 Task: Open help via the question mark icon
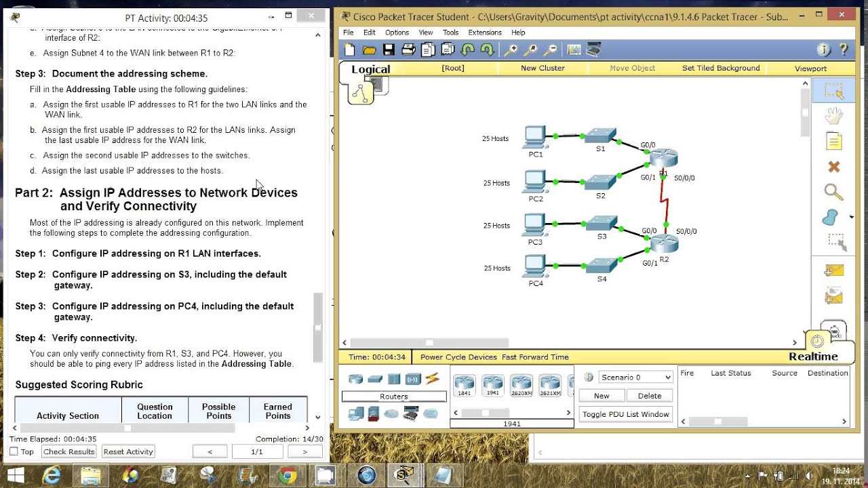(x=844, y=49)
